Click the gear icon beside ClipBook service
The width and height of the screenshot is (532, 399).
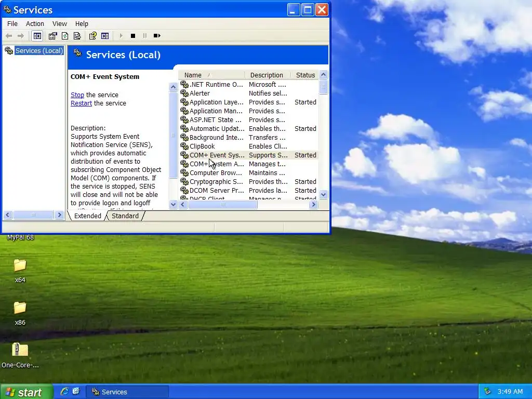[184, 146]
